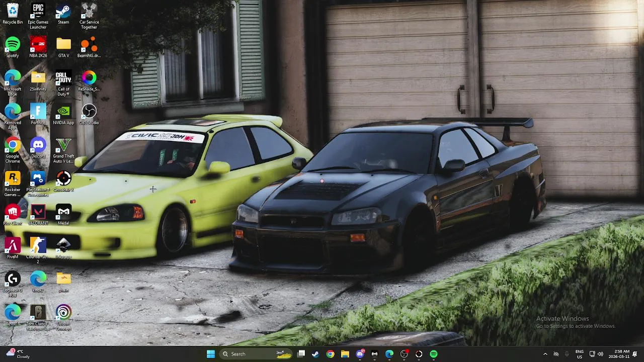
Task: Select the VALORANT desktop shortcut
Action: (x=38, y=215)
